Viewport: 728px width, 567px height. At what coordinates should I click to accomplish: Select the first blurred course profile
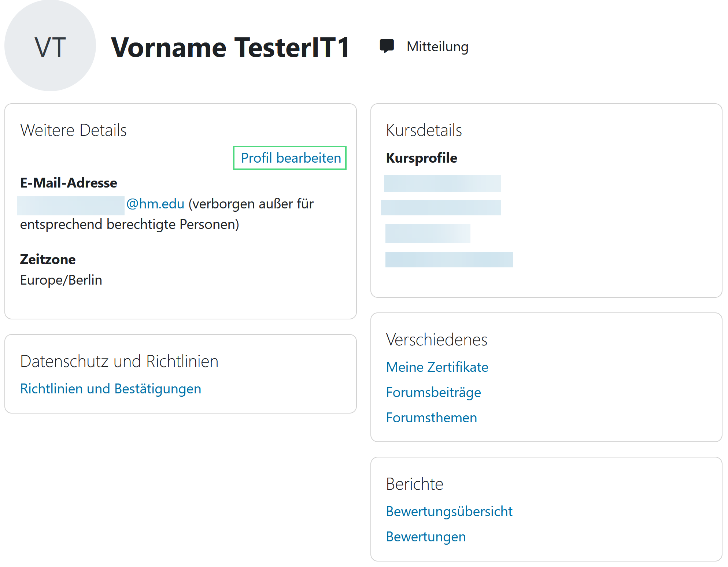pos(442,184)
